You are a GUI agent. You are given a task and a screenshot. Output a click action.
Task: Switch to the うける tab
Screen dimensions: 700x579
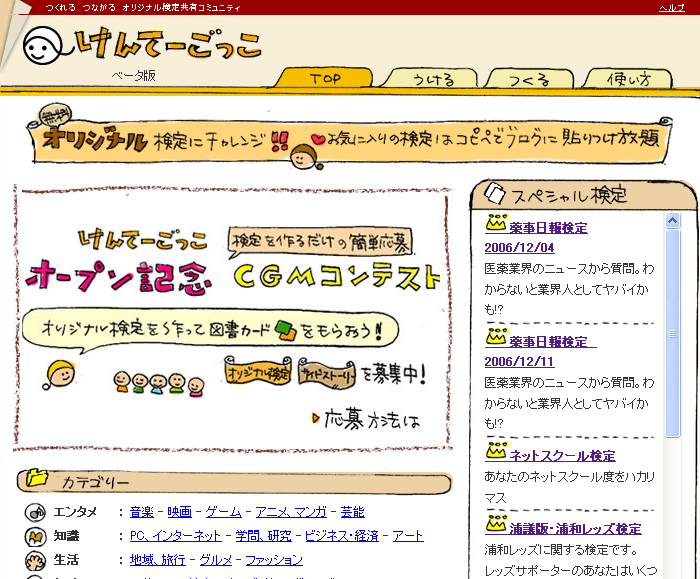pyautogui.click(x=431, y=79)
